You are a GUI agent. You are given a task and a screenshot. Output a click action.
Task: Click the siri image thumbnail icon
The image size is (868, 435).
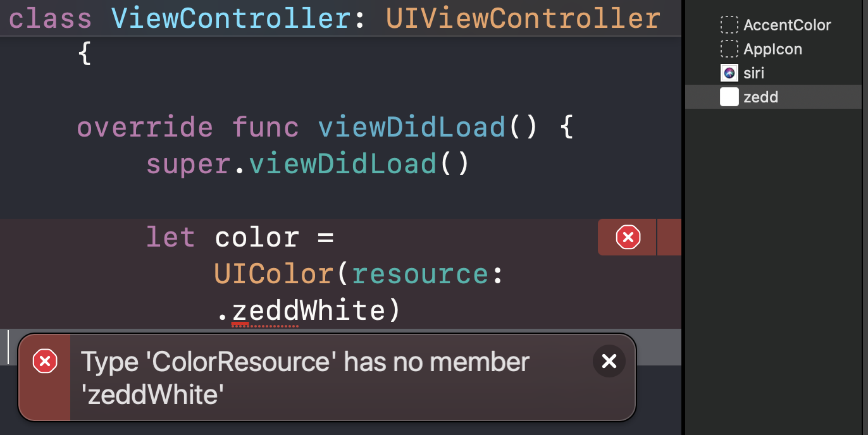(729, 73)
